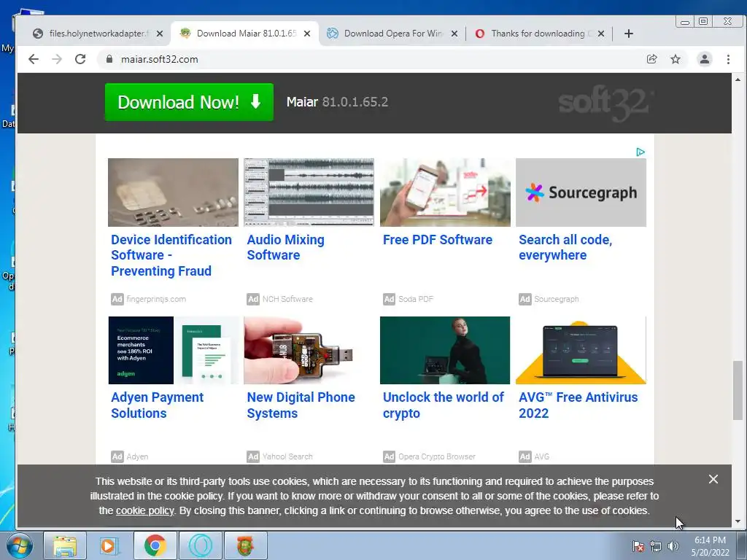The width and height of the screenshot is (747, 560).
Task: Click the padlock site info icon
Action: pyautogui.click(x=109, y=59)
